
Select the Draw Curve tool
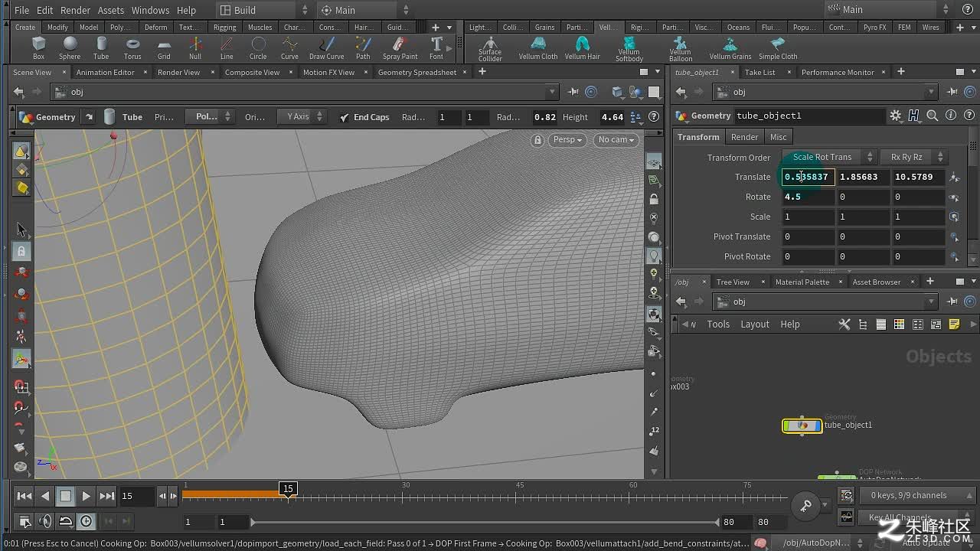click(x=326, y=48)
